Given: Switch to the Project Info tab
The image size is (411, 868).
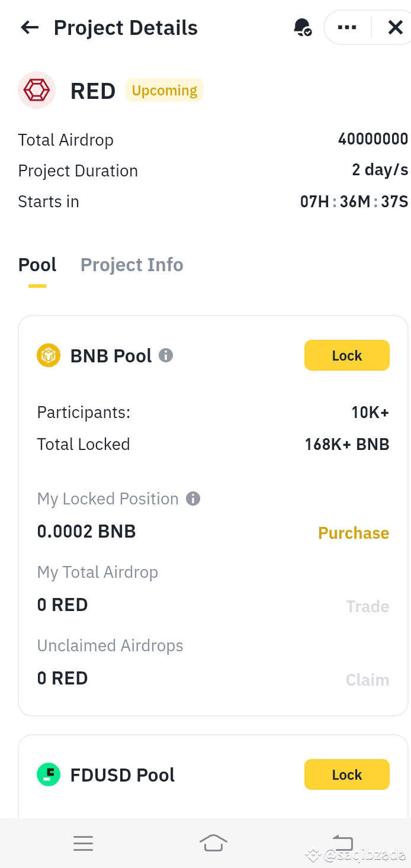Looking at the screenshot, I should [x=131, y=265].
